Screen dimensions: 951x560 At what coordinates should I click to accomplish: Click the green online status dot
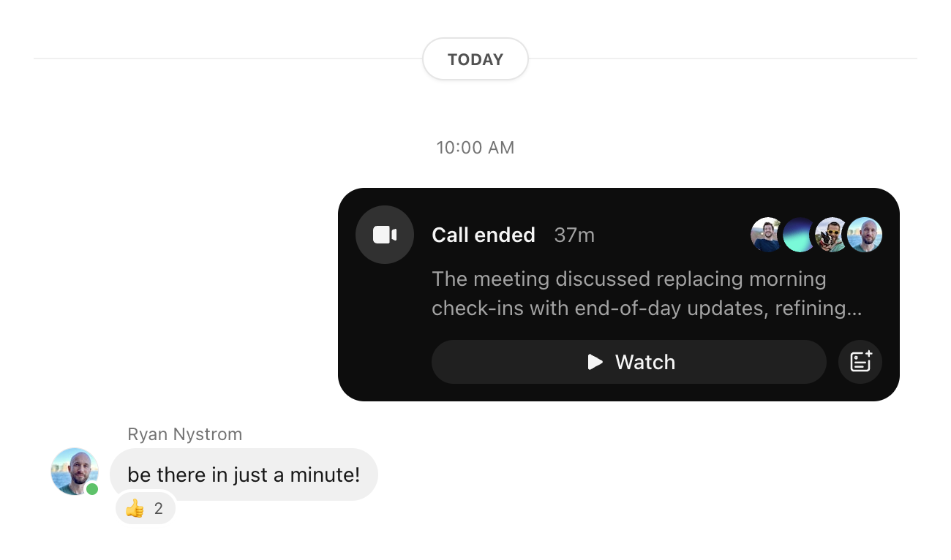point(92,489)
